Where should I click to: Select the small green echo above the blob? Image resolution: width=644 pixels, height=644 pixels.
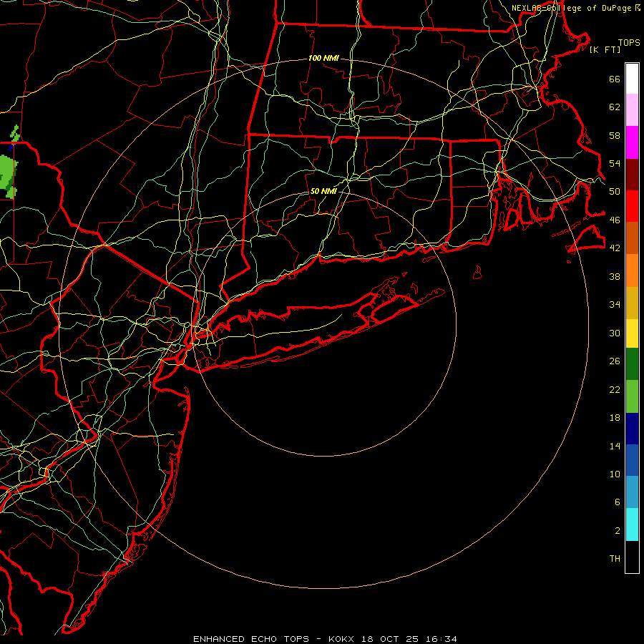click(x=15, y=135)
